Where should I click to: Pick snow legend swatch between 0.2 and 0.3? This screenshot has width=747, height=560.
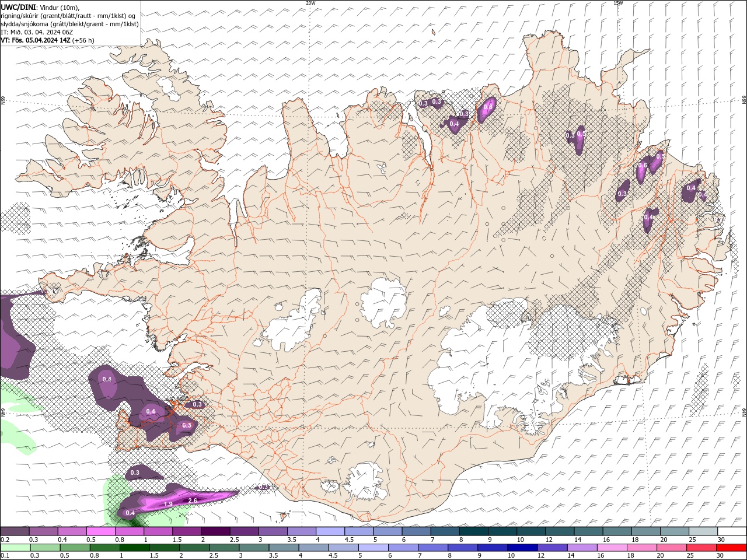(15, 531)
